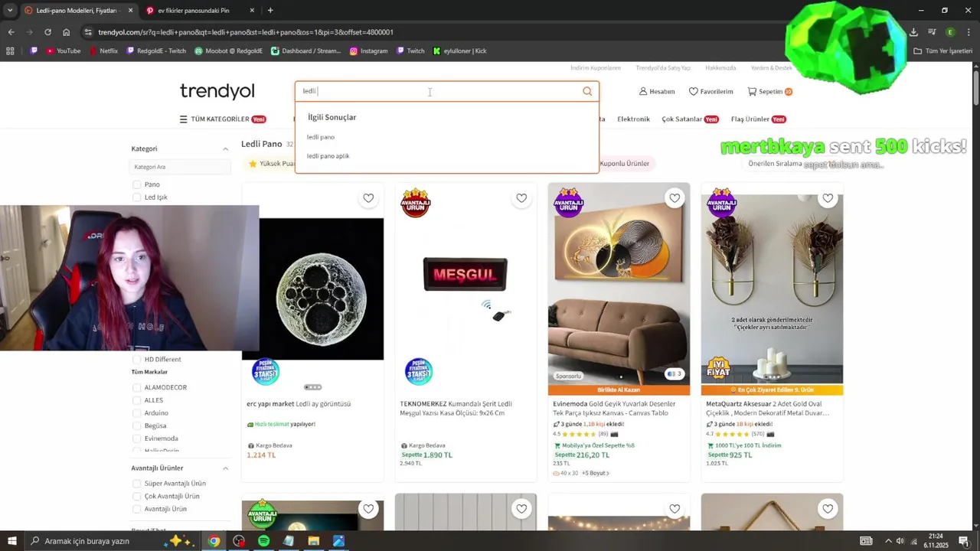Check the ALLES brand checkbox
Viewport: 980px width, 551px height.
[137, 400]
